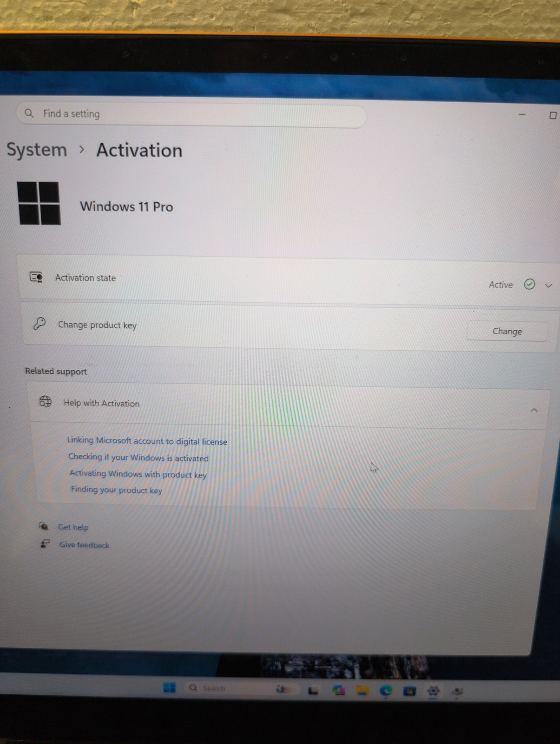Open File Explorer from the taskbar
The width and height of the screenshot is (560, 744).
click(x=362, y=691)
